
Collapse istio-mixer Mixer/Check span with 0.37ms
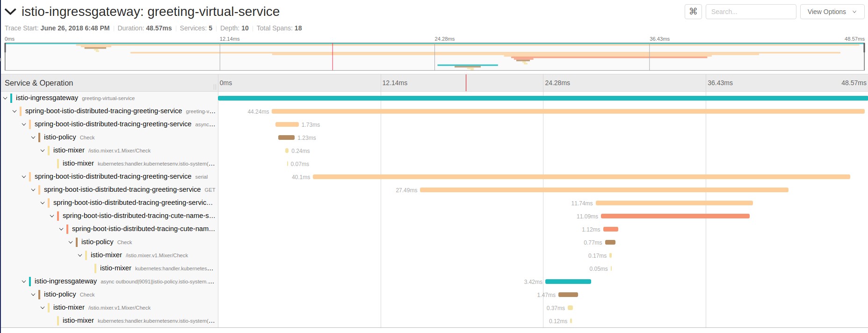click(x=43, y=308)
